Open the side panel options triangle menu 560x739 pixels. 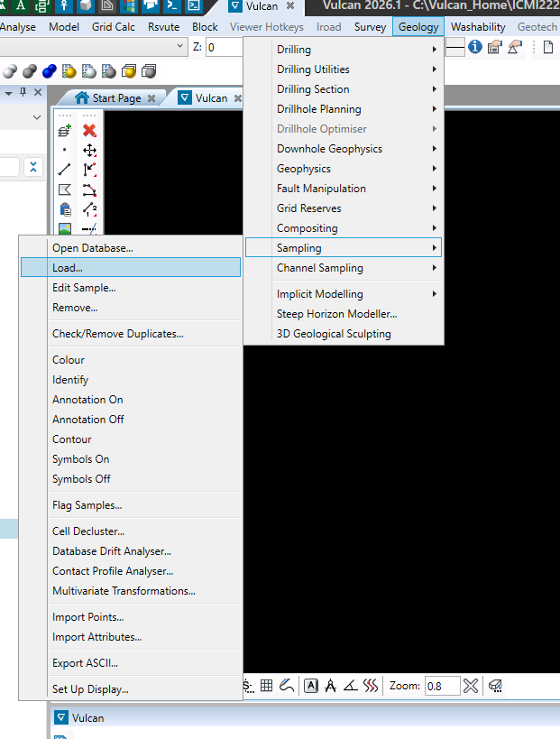(8, 93)
